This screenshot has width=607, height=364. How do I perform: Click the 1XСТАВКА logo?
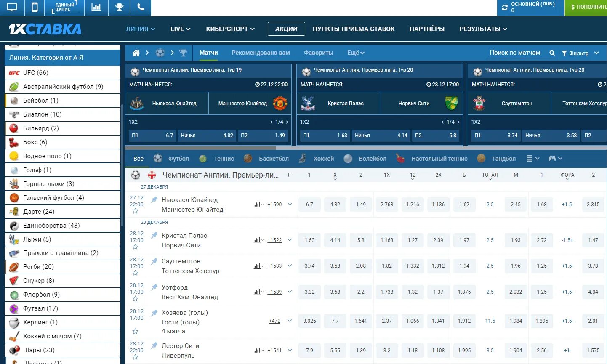point(45,29)
